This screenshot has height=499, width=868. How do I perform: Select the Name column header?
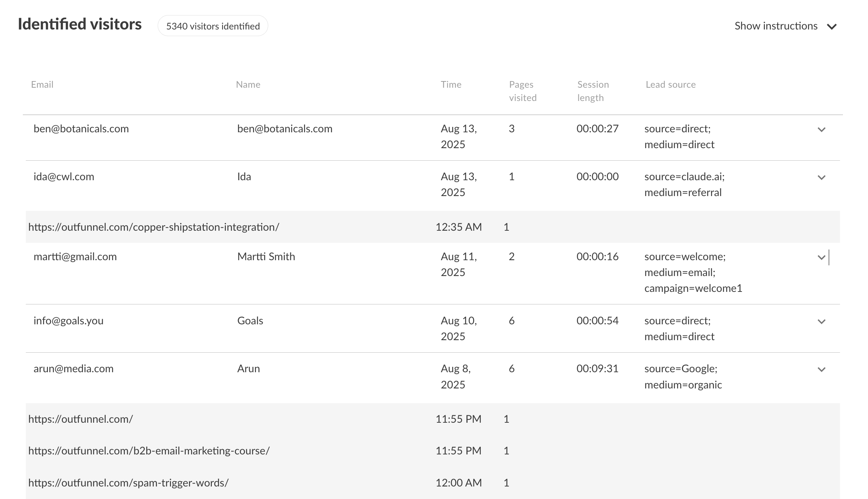[248, 84]
